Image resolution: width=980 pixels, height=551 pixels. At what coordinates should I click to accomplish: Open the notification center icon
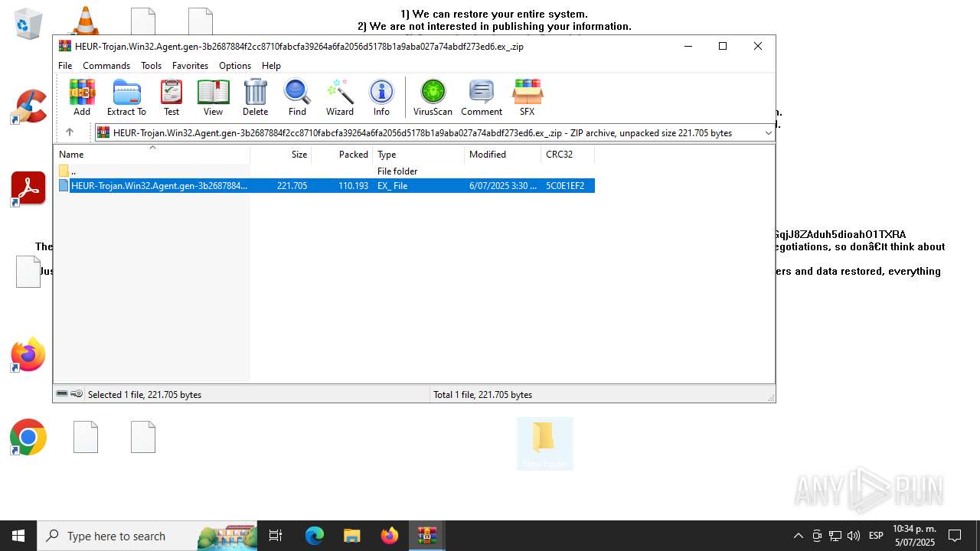(x=955, y=536)
